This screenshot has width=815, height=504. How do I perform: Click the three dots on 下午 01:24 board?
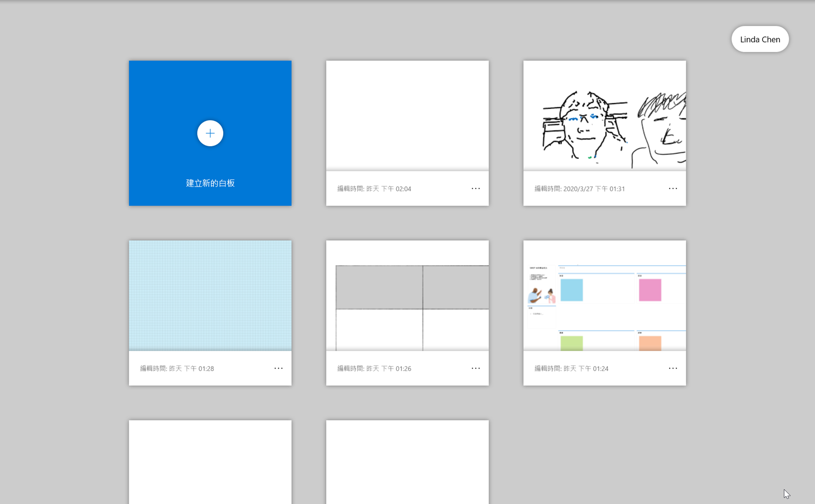click(x=672, y=368)
